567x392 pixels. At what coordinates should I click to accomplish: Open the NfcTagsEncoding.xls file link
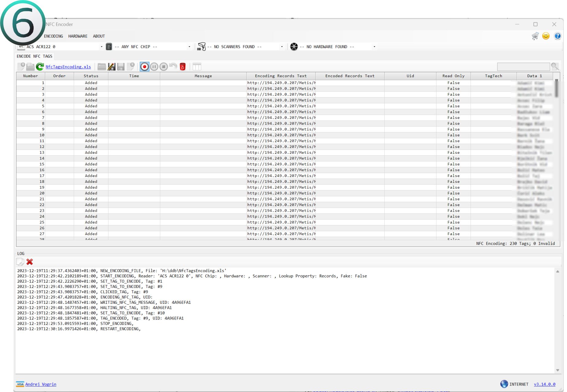pyautogui.click(x=68, y=67)
